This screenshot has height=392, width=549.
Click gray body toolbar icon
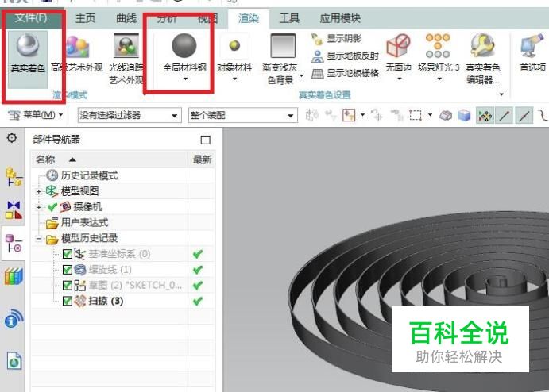coord(446,115)
